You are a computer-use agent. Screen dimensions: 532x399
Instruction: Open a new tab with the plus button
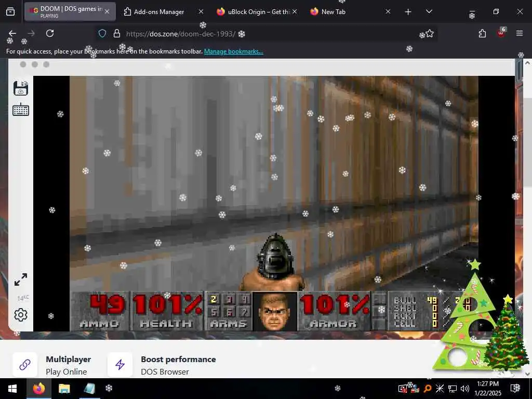(x=408, y=12)
